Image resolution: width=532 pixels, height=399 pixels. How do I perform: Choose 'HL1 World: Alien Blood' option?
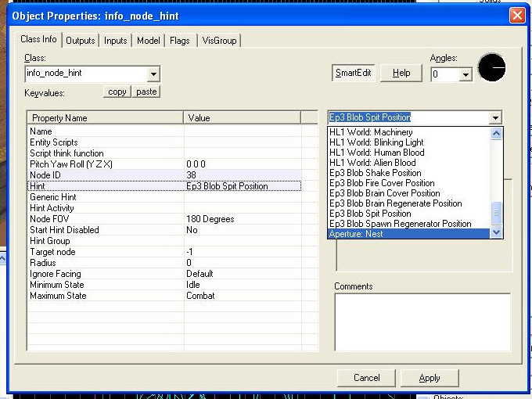409,163
